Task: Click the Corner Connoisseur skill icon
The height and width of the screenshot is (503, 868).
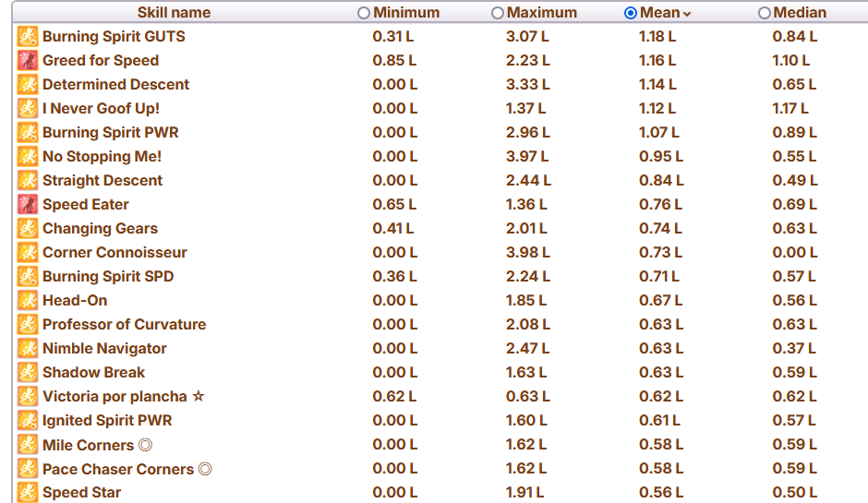Action: [x=28, y=252]
